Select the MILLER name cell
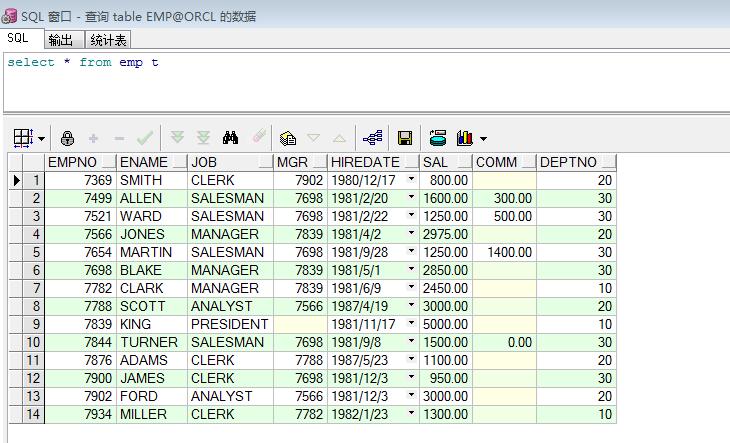This screenshot has width=730, height=443. coord(152,414)
